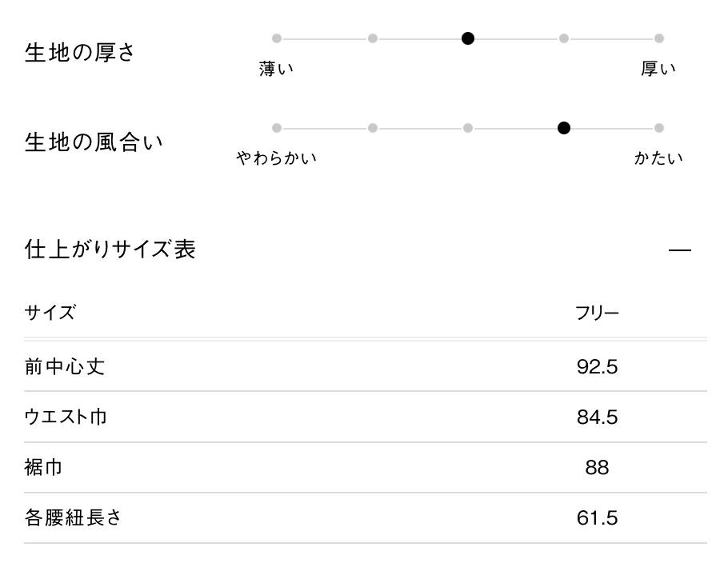Click the かたい label
The height and width of the screenshot is (563, 728).
tap(658, 158)
